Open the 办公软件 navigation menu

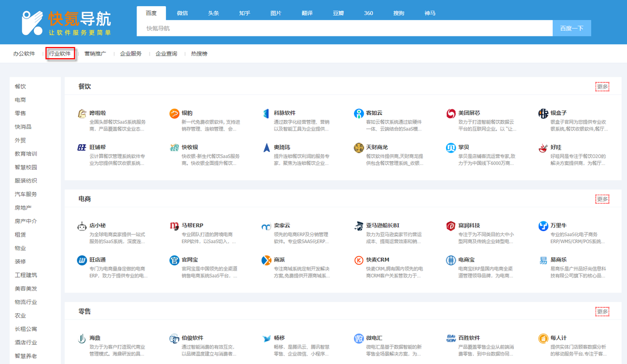click(24, 54)
